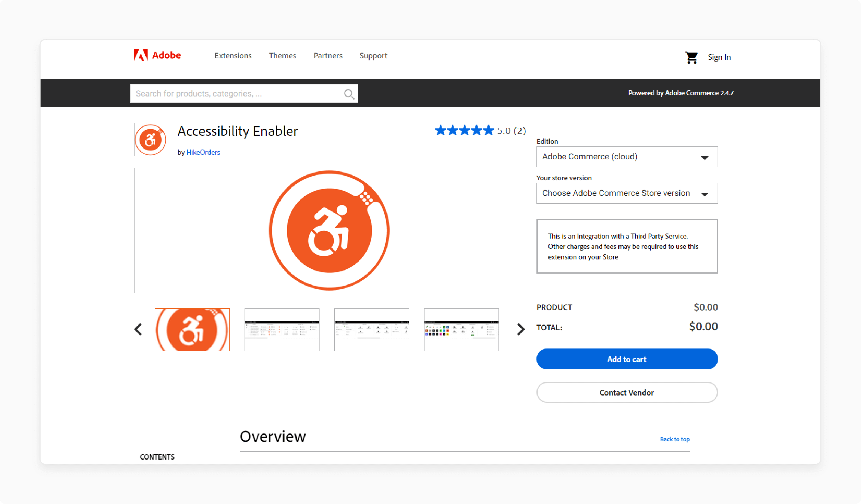Click the review count (2)
Image resolution: width=861 pixels, height=504 pixels.
[x=519, y=131]
